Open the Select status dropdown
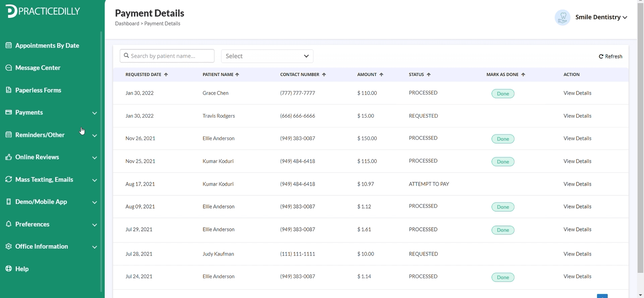Image resolution: width=644 pixels, height=298 pixels. (x=267, y=56)
